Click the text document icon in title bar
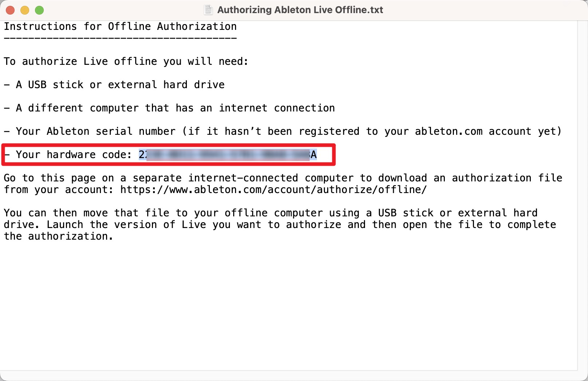 [208, 10]
